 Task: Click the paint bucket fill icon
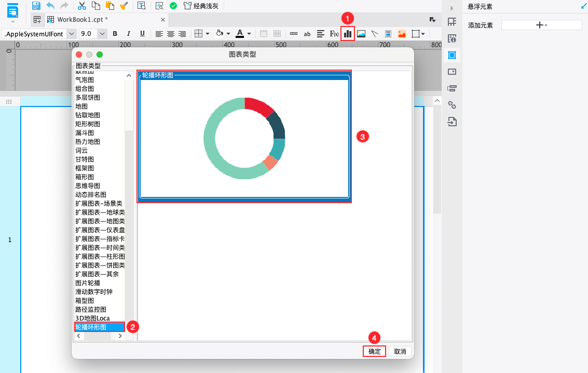point(220,33)
